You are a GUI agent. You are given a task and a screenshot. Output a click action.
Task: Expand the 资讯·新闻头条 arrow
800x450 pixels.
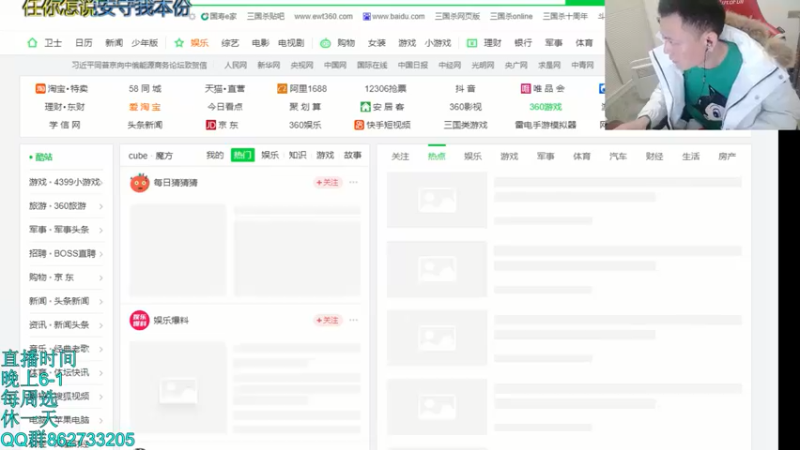pos(101,326)
